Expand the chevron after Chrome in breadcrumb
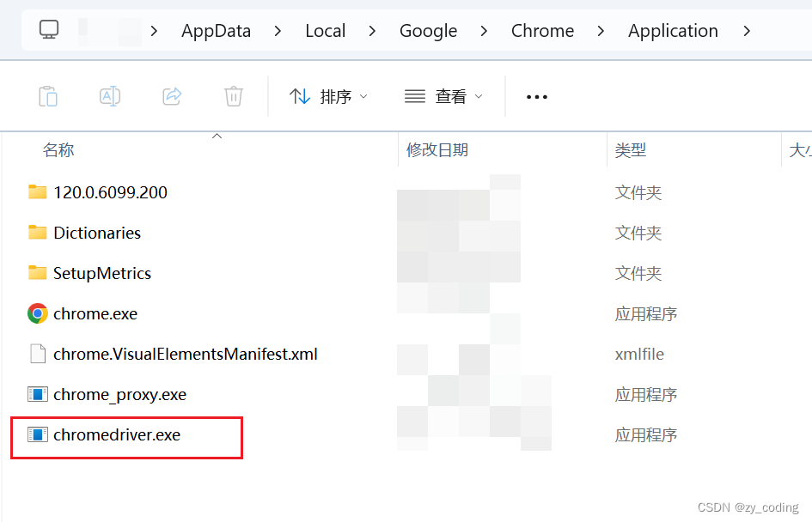812x522 pixels. [601, 30]
